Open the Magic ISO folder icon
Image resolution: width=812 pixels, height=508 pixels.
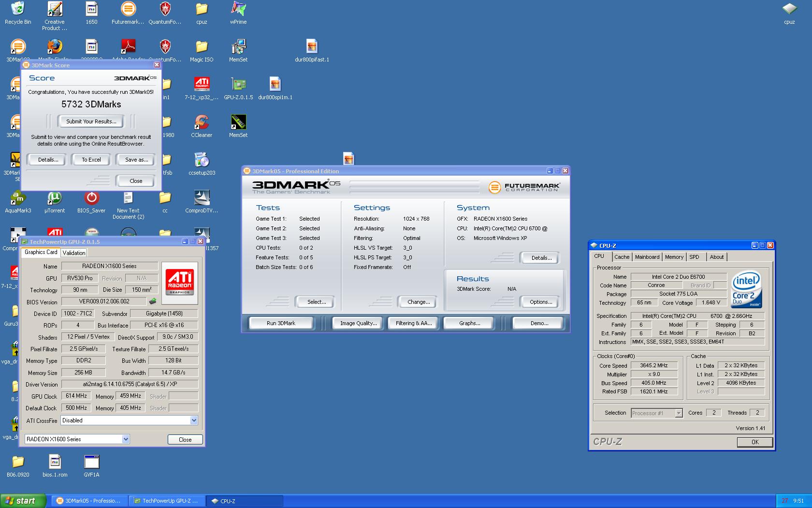[202, 51]
